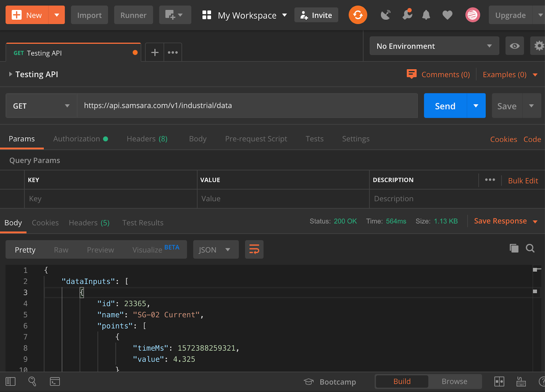Open a new request tab with plus
This screenshot has height=392, width=545.
point(155,52)
